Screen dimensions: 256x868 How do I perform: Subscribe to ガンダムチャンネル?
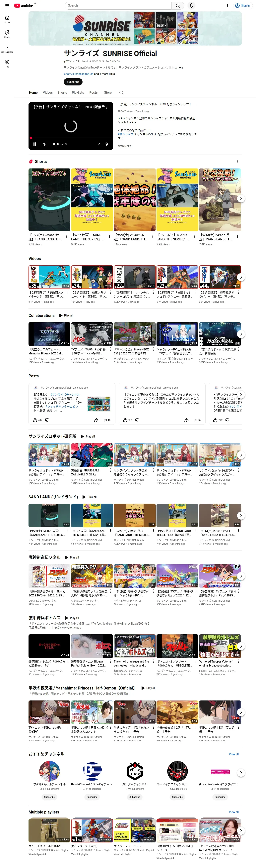135,797
